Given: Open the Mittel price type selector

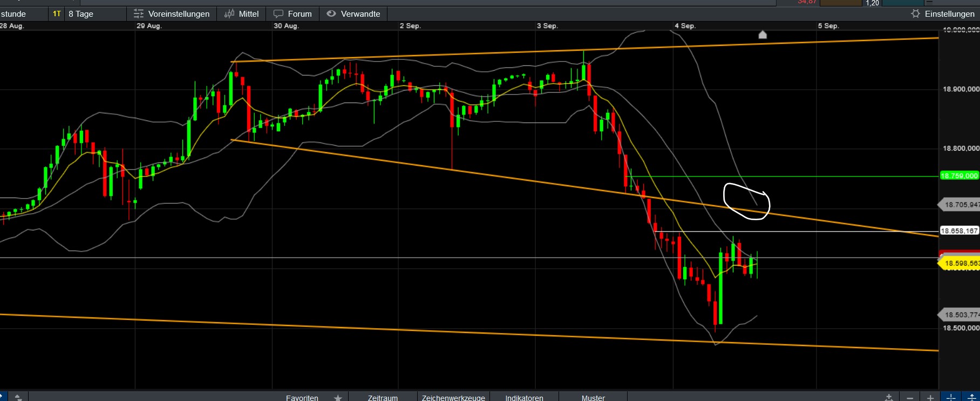Looking at the screenshot, I should coord(241,14).
